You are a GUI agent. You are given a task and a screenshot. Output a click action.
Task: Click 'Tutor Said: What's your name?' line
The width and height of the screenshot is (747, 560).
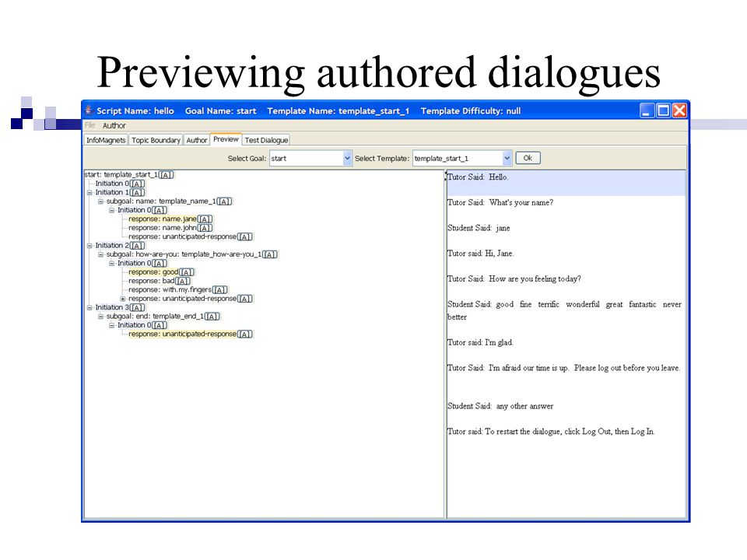(x=500, y=202)
